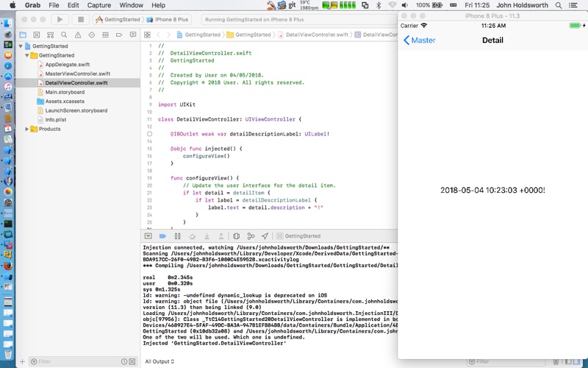Open the Issue navigator warning triangle icon
588x368 pixels.
coord(78,35)
